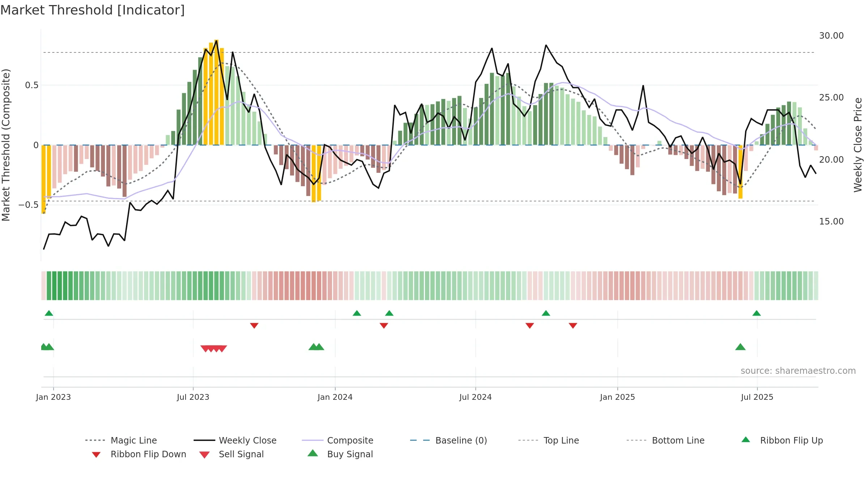Click the red Ribbon Flip Down legend triangle

tap(96, 455)
